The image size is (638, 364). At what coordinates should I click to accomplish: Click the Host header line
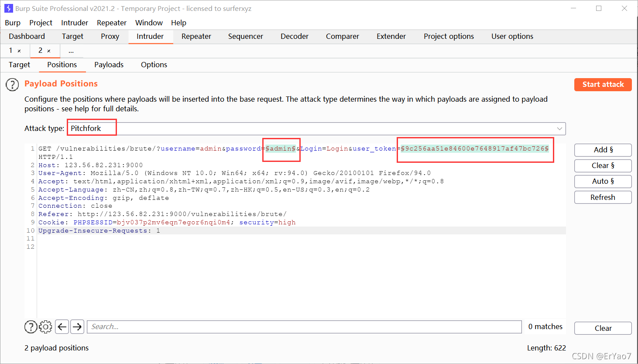90,165
